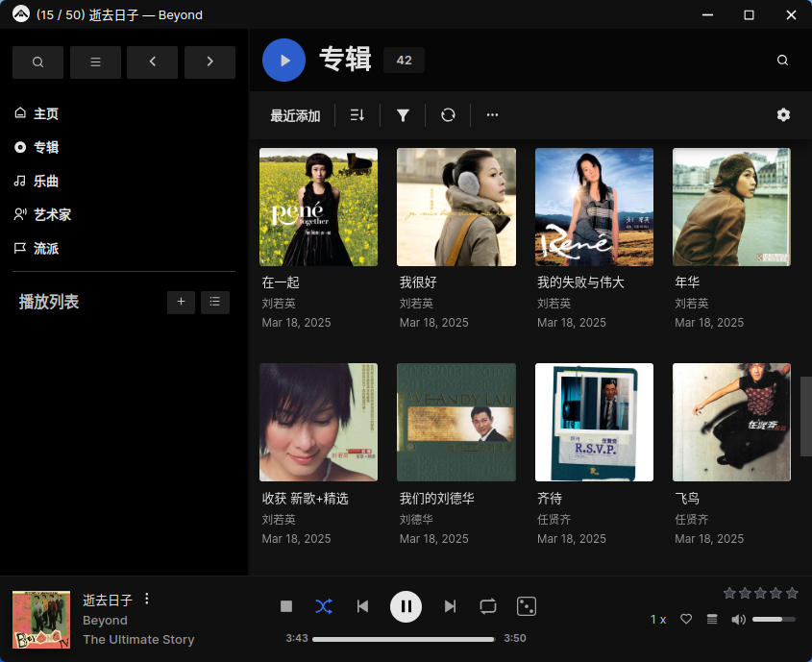Maximize the Beyond player window
The image size is (812, 662).
[749, 15]
